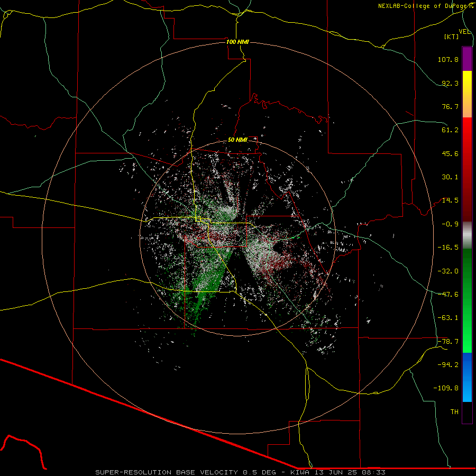Click the -63.1 velocity scale value
476x476 pixels.
pyautogui.click(x=448, y=318)
